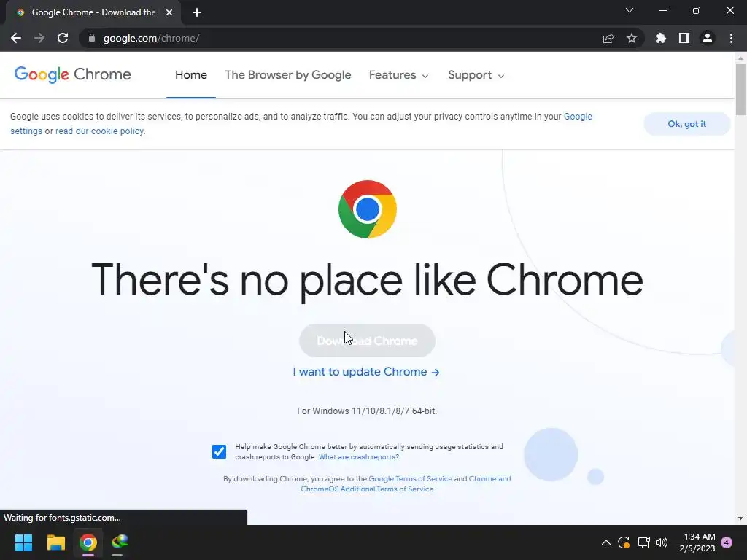Click the 'There's no place like Chrome' heading

(x=367, y=280)
